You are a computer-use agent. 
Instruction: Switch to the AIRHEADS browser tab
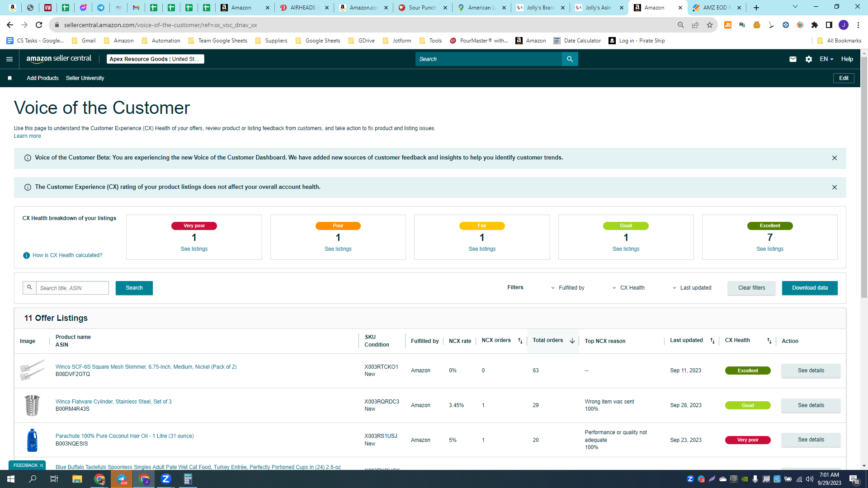click(304, 8)
